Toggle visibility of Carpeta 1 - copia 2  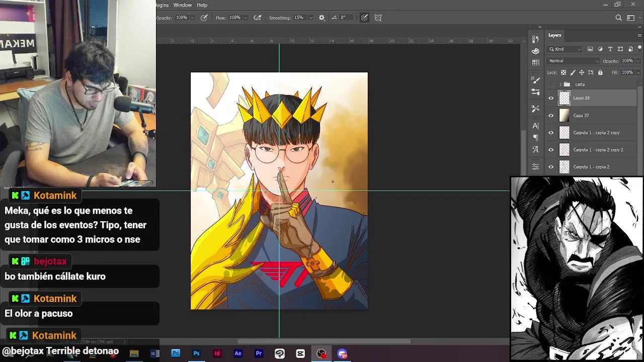coord(551,167)
